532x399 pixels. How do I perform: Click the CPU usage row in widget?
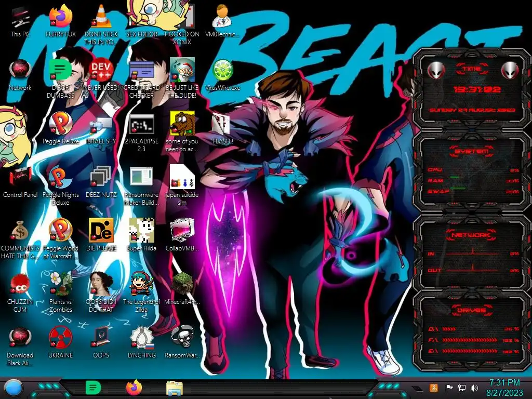474,170
